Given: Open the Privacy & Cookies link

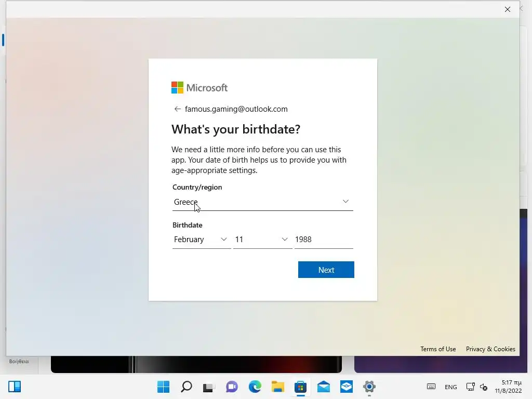Looking at the screenshot, I should pyautogui.click(x=490, y=349).
